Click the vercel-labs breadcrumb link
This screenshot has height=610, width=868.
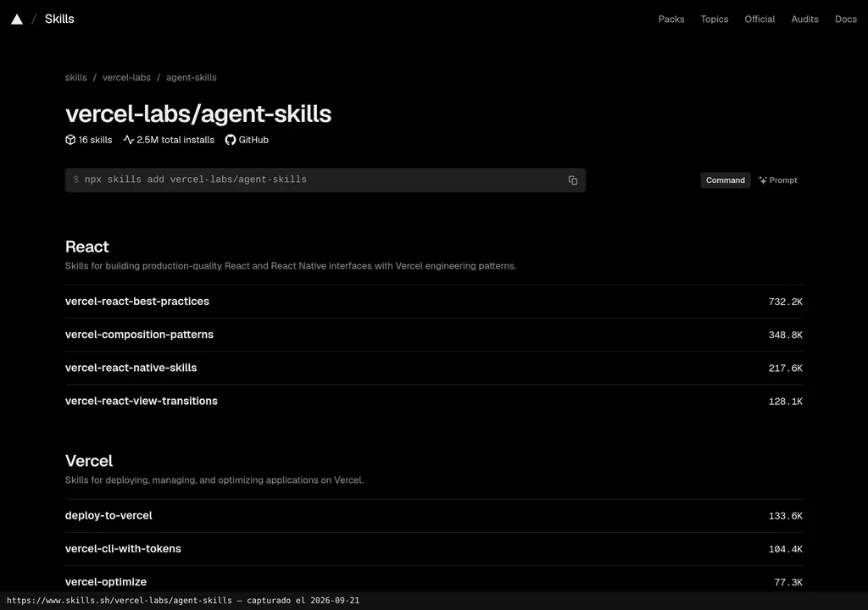126,77
